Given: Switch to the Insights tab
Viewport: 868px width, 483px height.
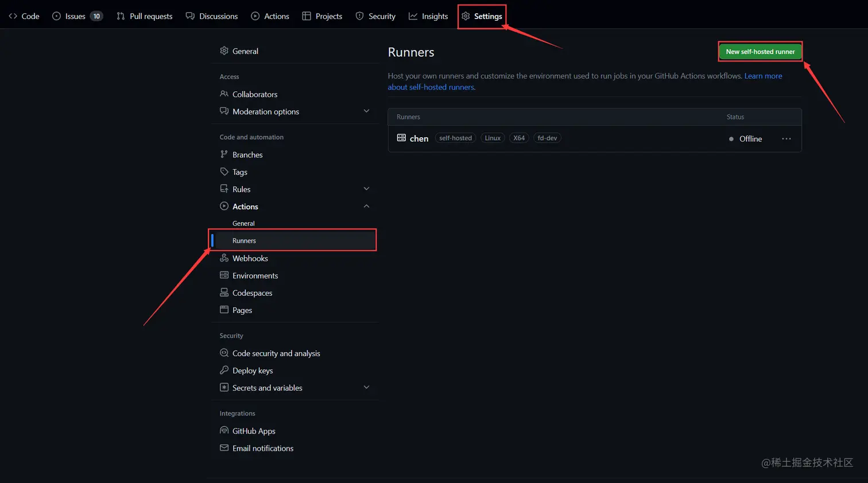Looking at the screenshot, I should [428, 16].
